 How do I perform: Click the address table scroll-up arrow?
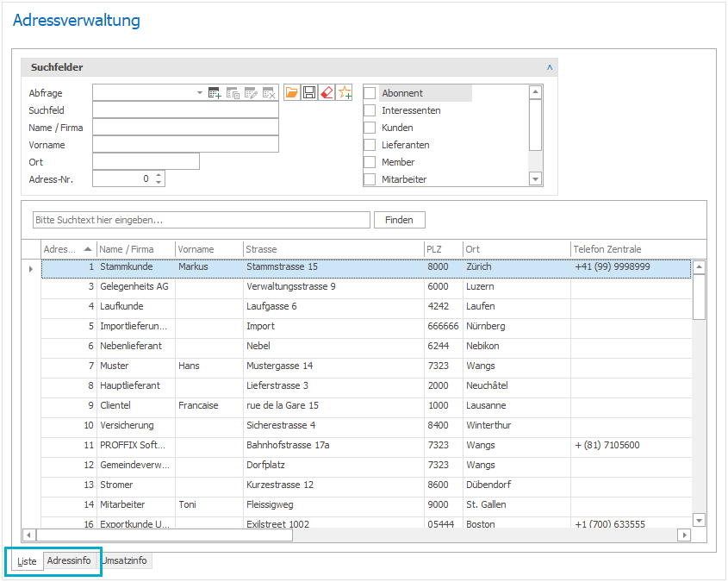point(699,267)
